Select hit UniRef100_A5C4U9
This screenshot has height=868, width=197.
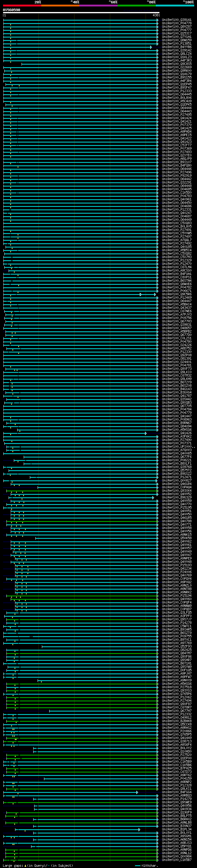pos(176,101)
